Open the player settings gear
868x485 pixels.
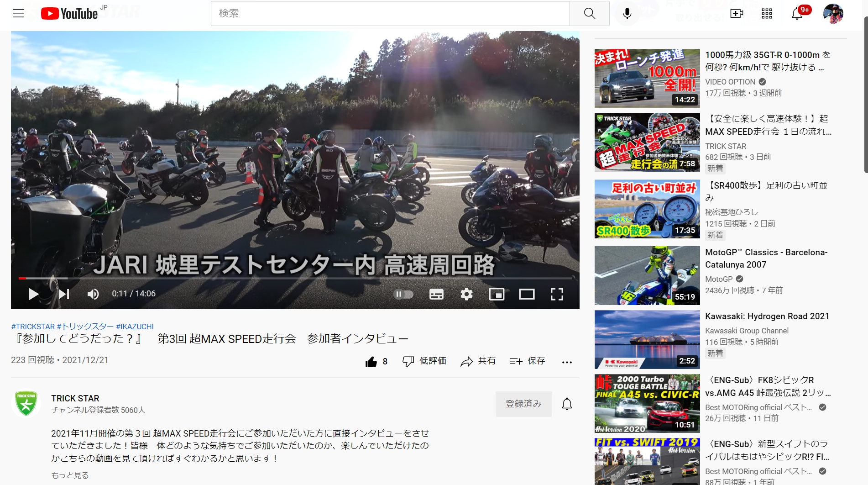pos(466,294)
